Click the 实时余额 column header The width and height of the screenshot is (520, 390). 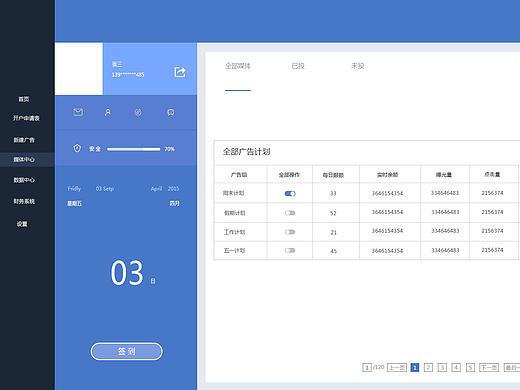387,175
